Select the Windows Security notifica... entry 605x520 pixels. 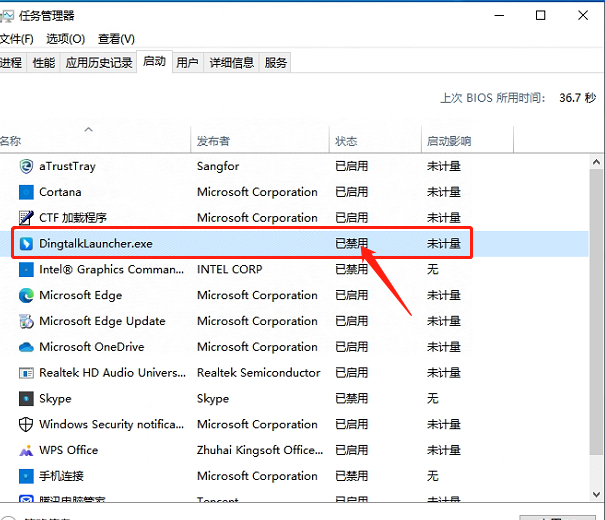pyautogui.click(x=112, y=425)
